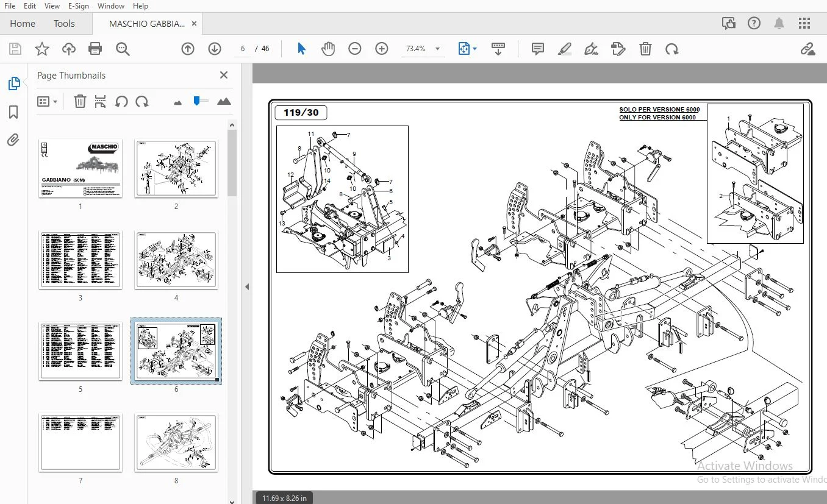Adjust the thumbnail size slider handle
Screen dimensions: 827x504
(196, 100)
